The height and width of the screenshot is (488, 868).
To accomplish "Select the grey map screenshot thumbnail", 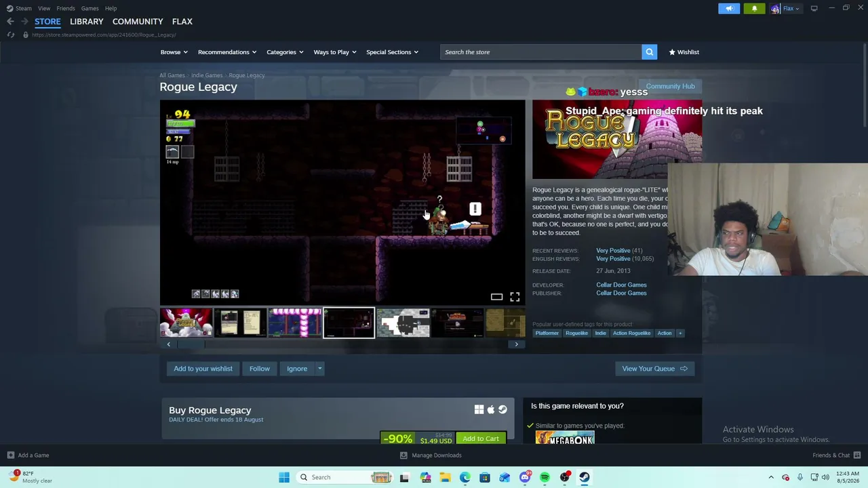I will click(x=403, y=323).
